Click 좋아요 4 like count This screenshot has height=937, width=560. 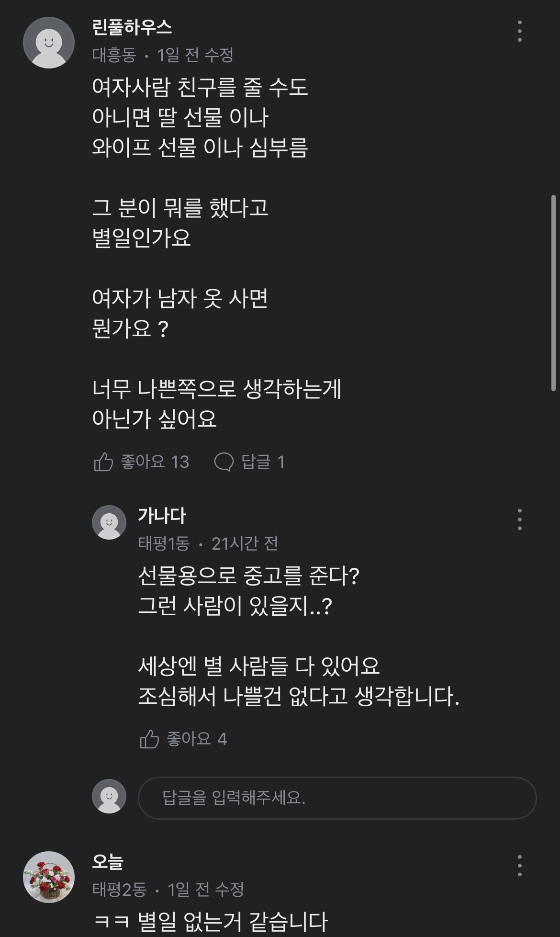[x=197, y=739]
